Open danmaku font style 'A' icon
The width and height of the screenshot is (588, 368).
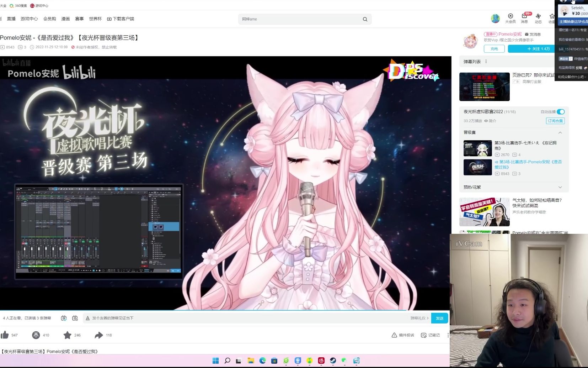(87, 318)
